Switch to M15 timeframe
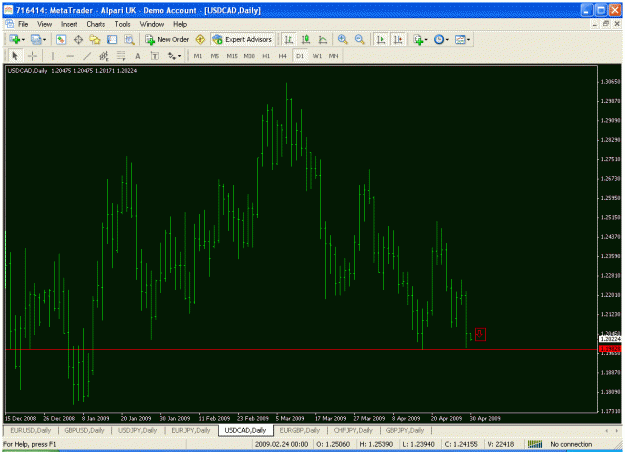This screenshot has height=452, width=625. coord(232,56)
